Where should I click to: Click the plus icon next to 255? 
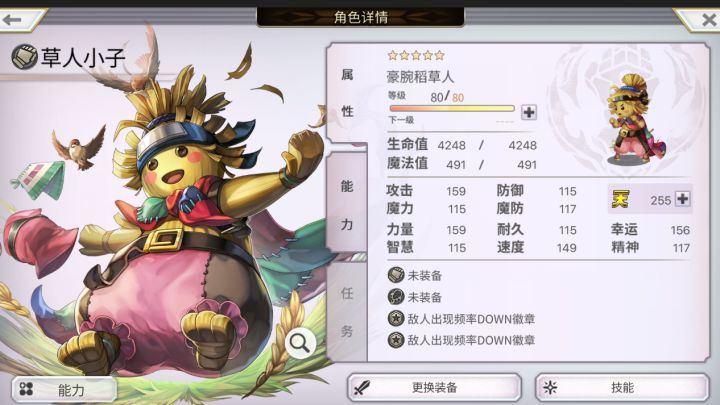[682, 199]
